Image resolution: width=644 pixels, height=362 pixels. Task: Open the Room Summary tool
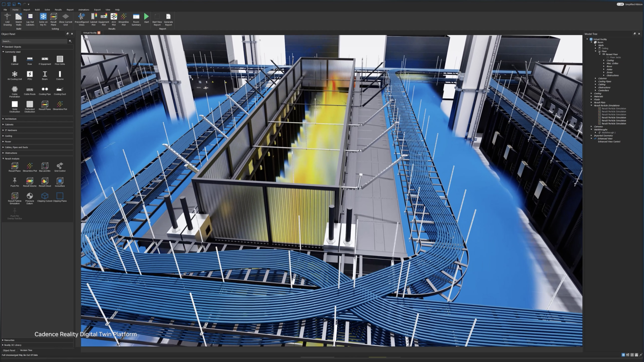[136, 19]
